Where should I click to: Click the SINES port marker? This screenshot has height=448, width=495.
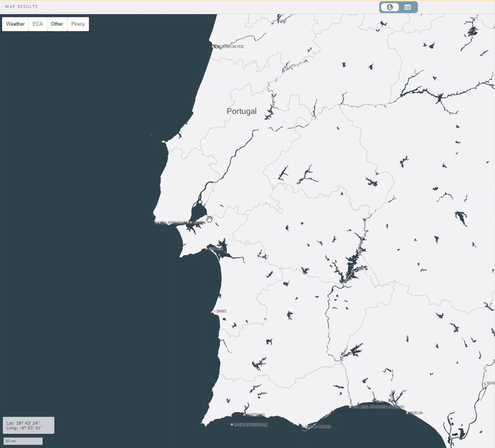pos(215,311)
